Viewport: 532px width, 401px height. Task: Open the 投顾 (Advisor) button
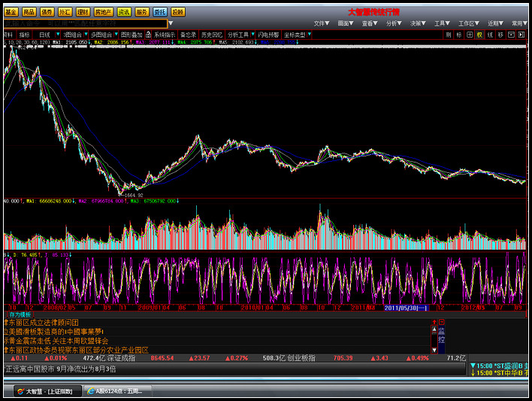(x=178, y=12)
